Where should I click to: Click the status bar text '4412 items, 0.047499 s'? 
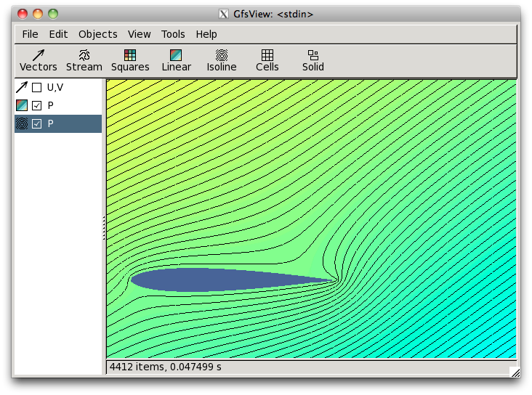coord(166,367)
